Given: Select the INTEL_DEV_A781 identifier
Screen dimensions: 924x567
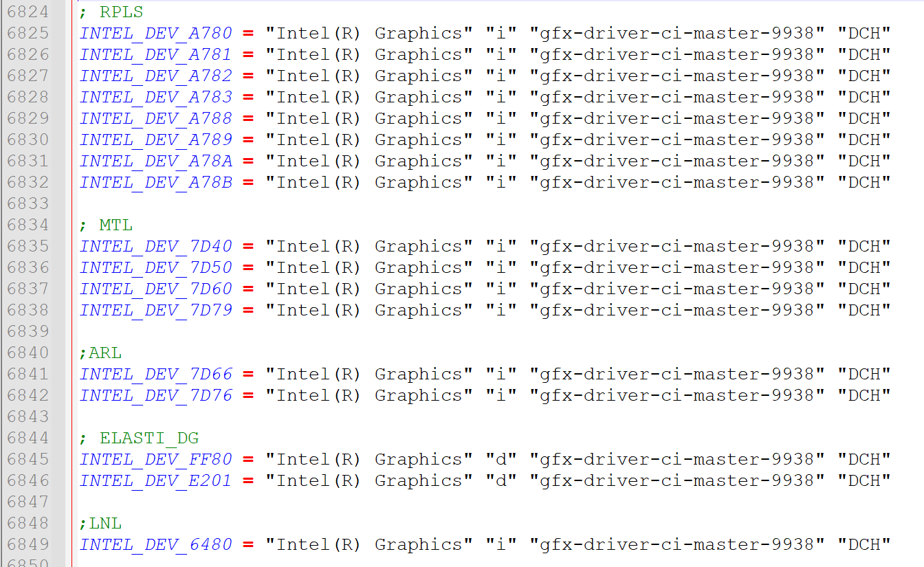Looking at the screenshot, I should point(156,54).
